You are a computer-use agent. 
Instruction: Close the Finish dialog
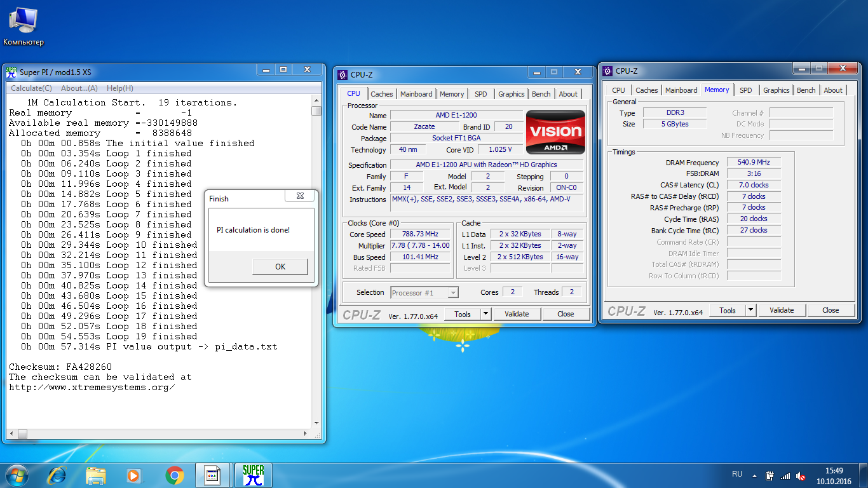click(301, 196)
